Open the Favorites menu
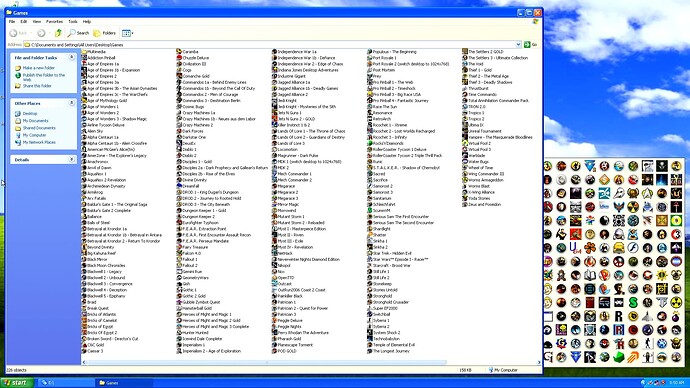This screenshot has height=388, width=690. pos(54,21)
